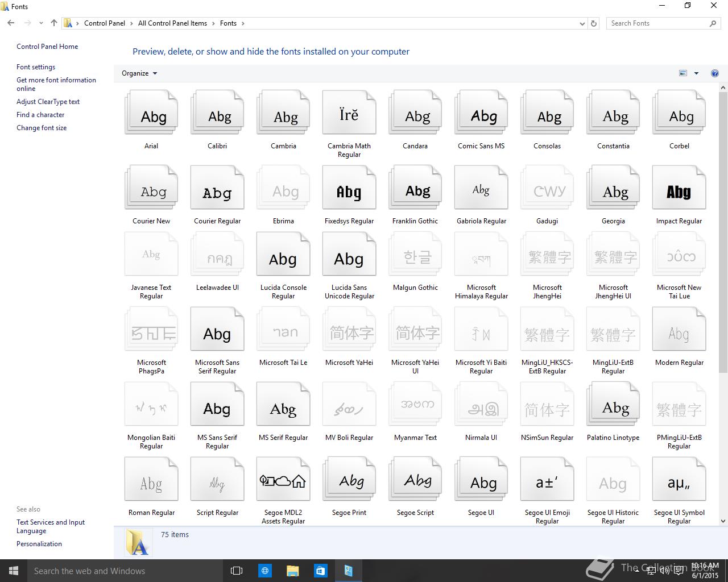Click the Segoe Script font

415,479
